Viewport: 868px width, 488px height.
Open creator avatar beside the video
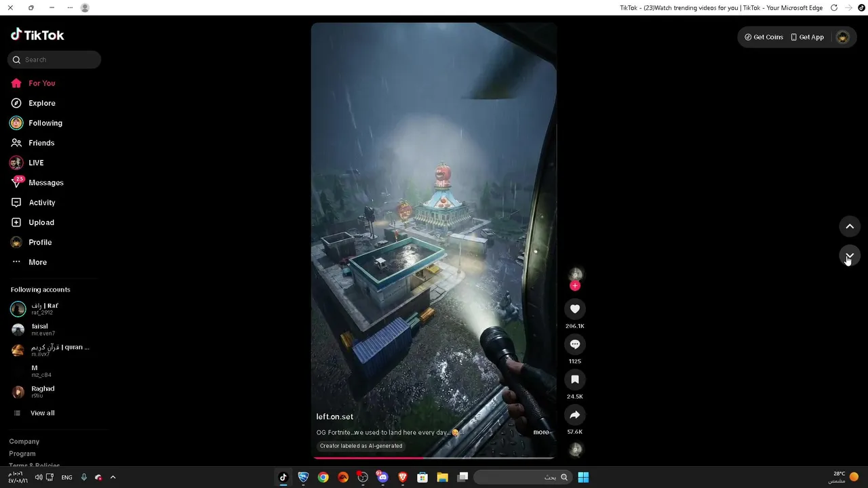point(575,274)
